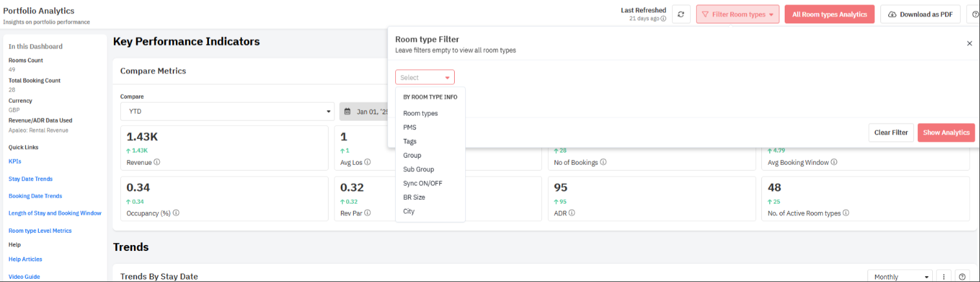Close the Room type Filter panel
Viewport: 980px width, 282px height.
pyautogui.click(x=969, y=43)
